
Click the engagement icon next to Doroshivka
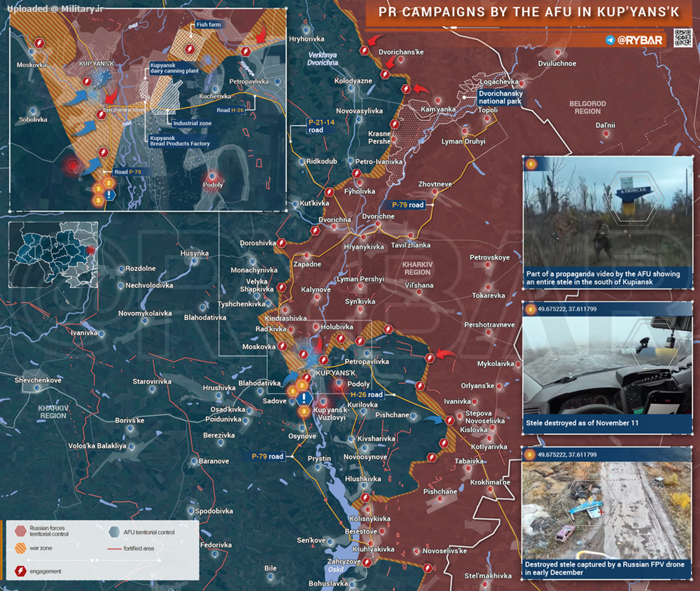pyautogui.click(x=281, y=242)
